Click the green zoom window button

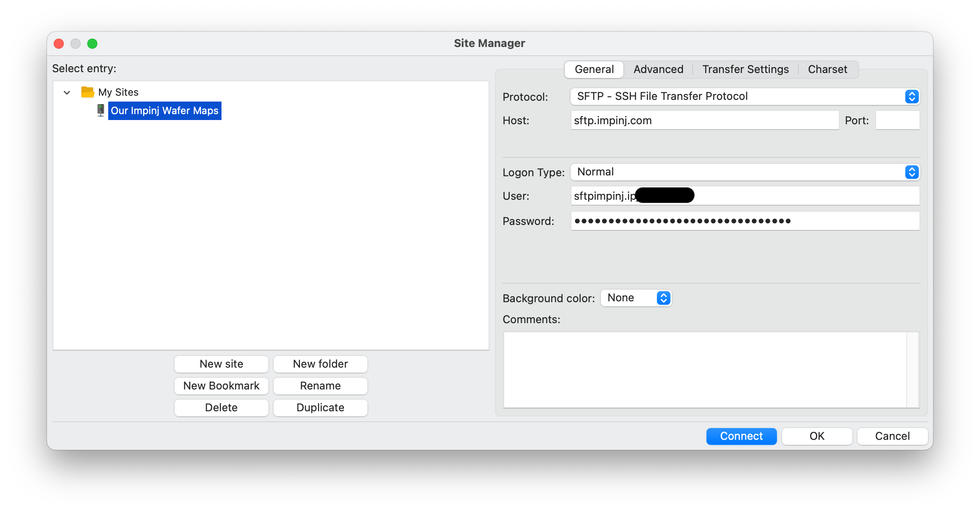pos(92,44)
